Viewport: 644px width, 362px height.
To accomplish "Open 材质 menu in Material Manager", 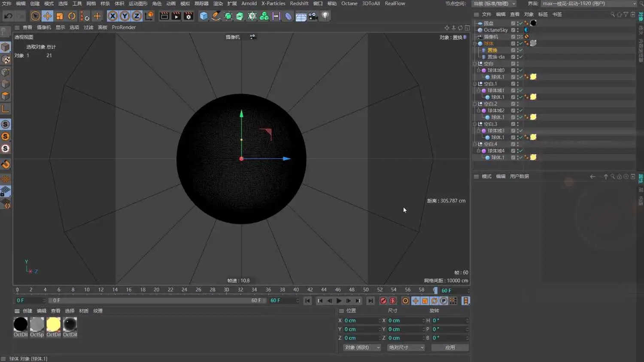I will [84, 311].
